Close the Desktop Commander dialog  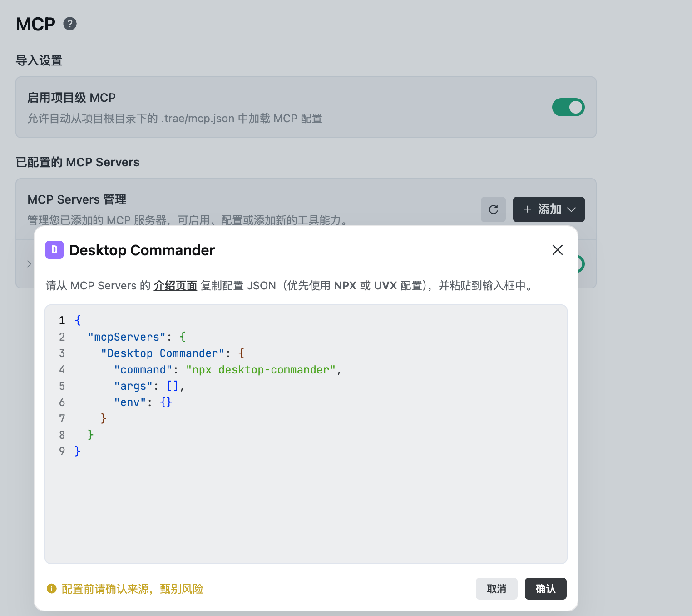(557, 250)
